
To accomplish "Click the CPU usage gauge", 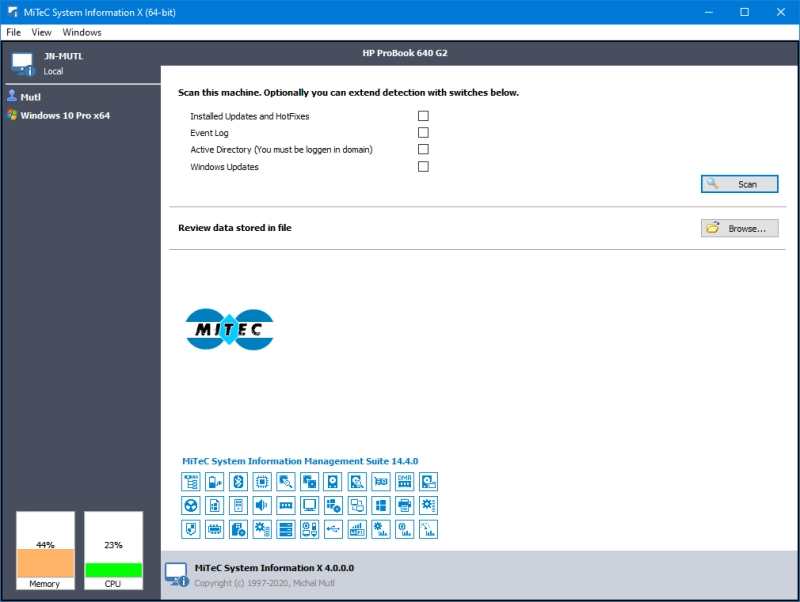I will pyautogui.click(x=113, y=550).
